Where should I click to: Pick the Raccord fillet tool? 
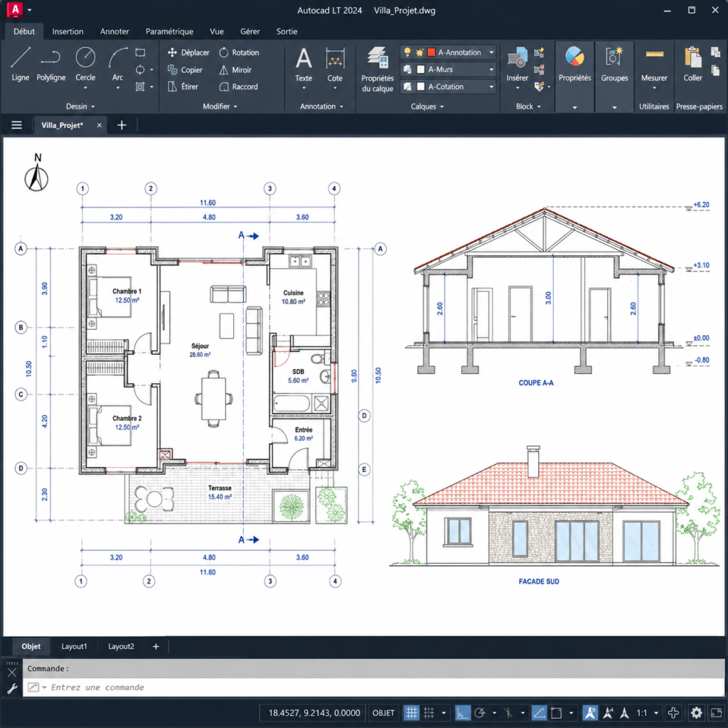(239, 86)
